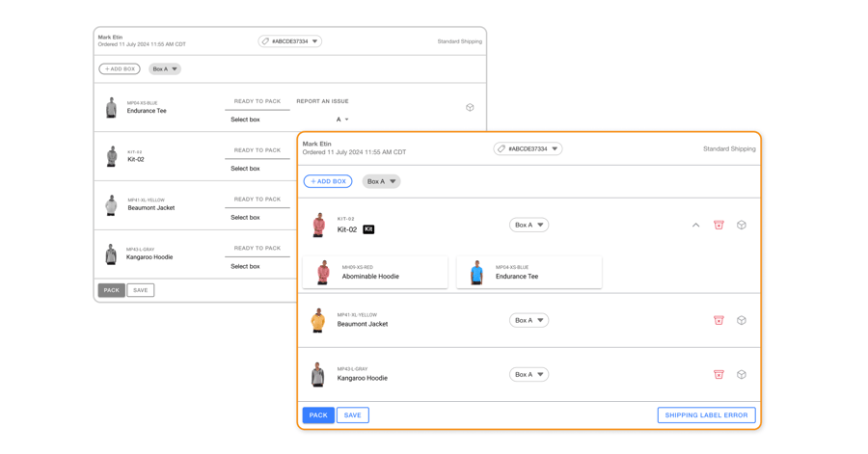Open the Box A dropdown for Kangaroo Hoodie
The width and height of the screenshot is (868, 454).
pyautogui.click(x=529, y=374)
